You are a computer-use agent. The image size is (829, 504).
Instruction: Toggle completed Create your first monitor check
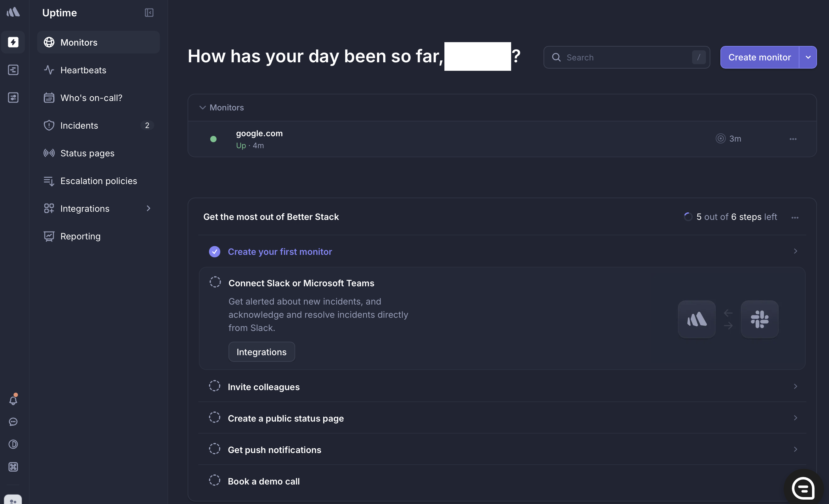pos(215,251)
